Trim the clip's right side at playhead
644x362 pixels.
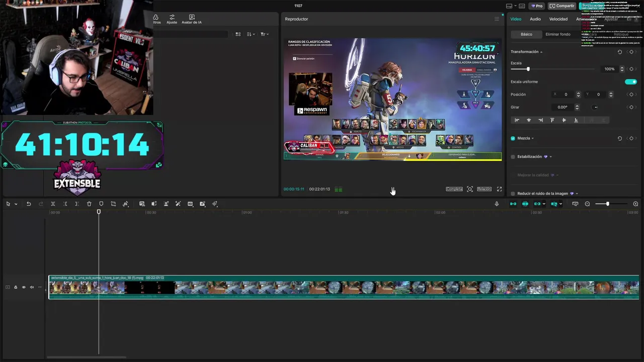(x=77, y=204)
